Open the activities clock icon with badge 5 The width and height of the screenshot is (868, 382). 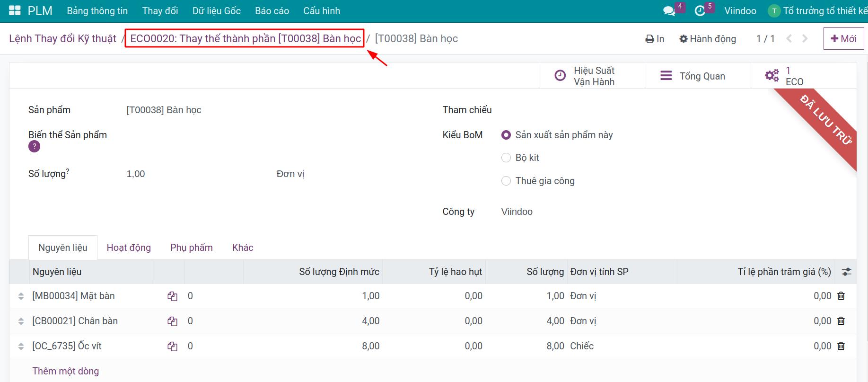700,11
